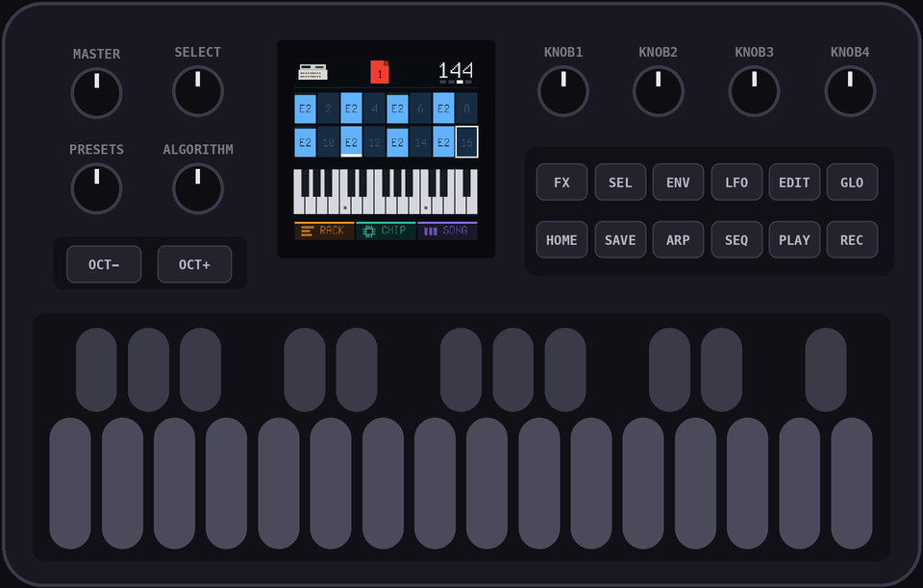Lower the octave with OCT- button
923x588 pixels.
(104, 264)
